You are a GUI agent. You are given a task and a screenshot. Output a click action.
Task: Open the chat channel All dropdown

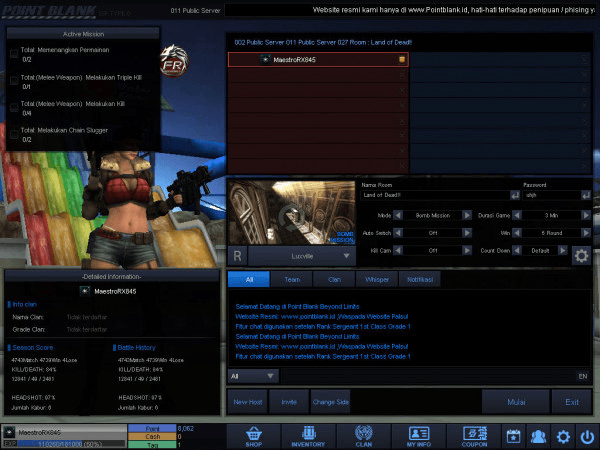[253, 376]
